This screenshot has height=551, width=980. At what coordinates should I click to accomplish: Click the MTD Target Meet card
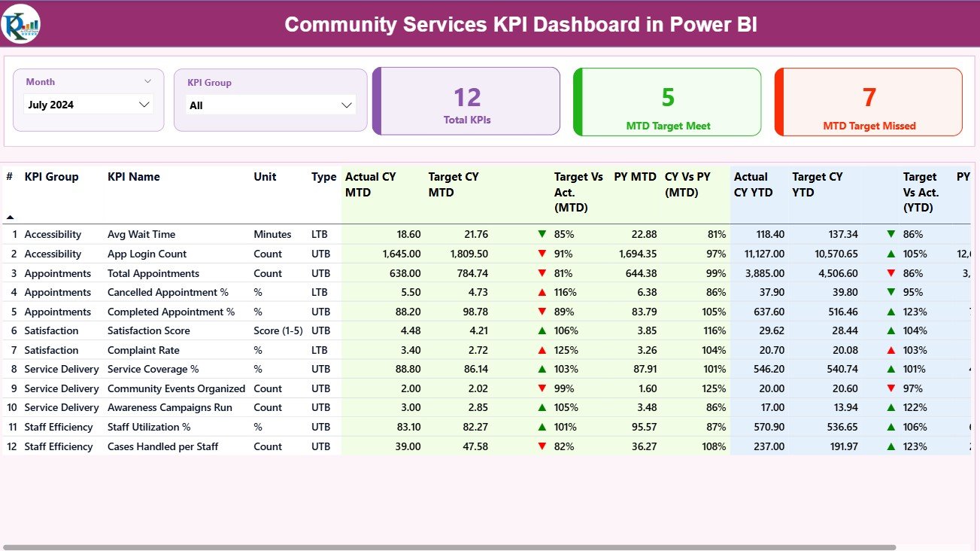pyautogui.click(x=668, y=102)
